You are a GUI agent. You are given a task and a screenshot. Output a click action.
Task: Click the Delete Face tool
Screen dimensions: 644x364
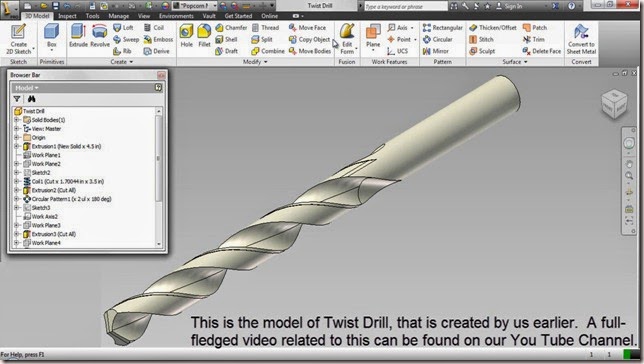tap(542, 51)
